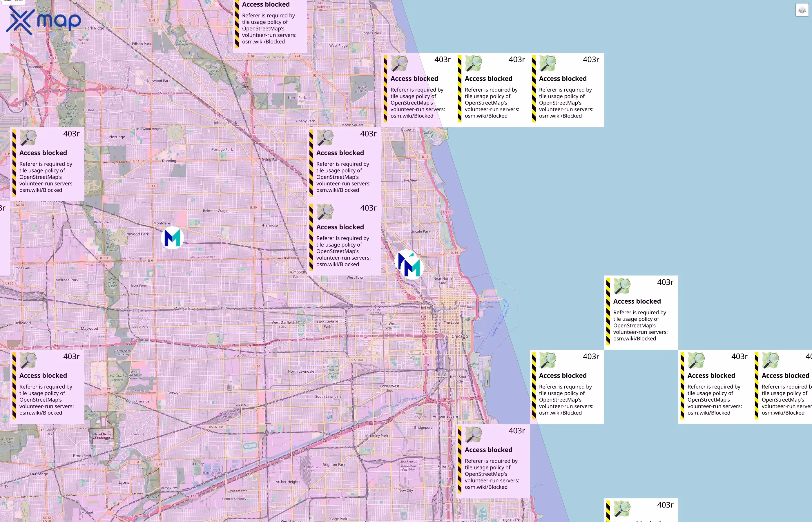Click the 'Brighton Park' label
The height and width of the screenshot is (522, 812).
(334, 465)
